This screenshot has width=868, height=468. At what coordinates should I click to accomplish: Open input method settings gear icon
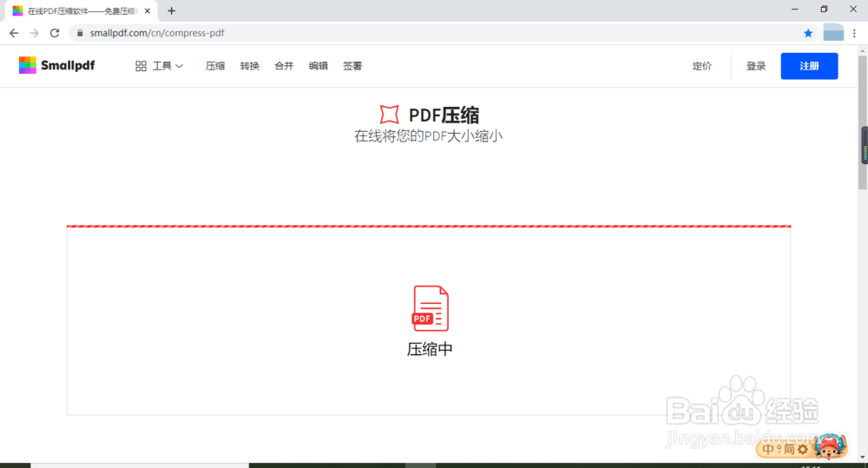tap(803, 449)
